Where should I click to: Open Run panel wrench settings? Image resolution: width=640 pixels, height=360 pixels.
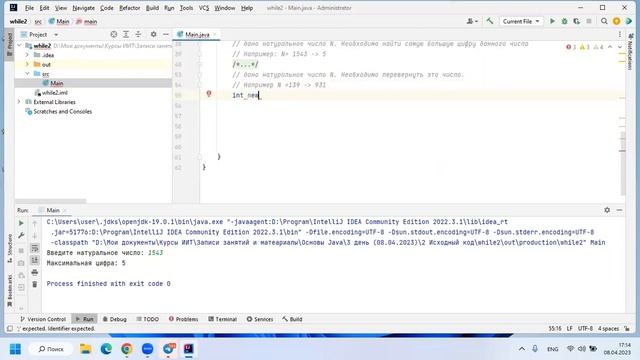[21, 236]
